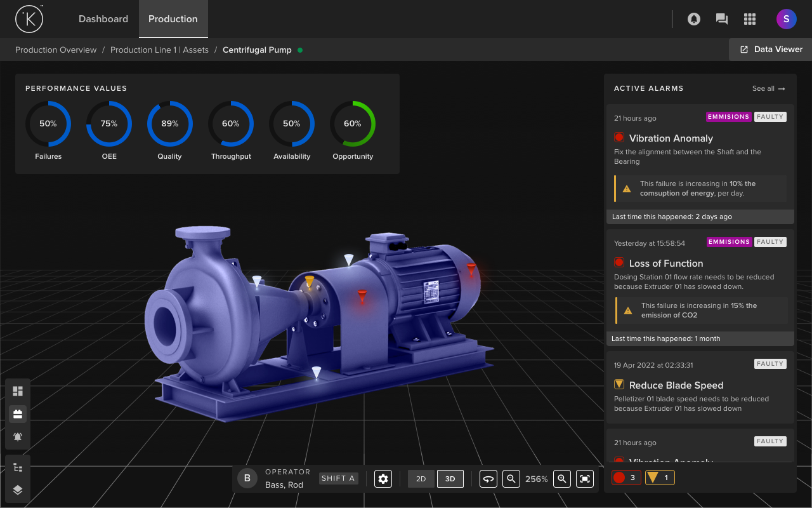Toggle the yellow warning alarms filter
The width and height of the screenshot is (812, 508).
point(660,478)
